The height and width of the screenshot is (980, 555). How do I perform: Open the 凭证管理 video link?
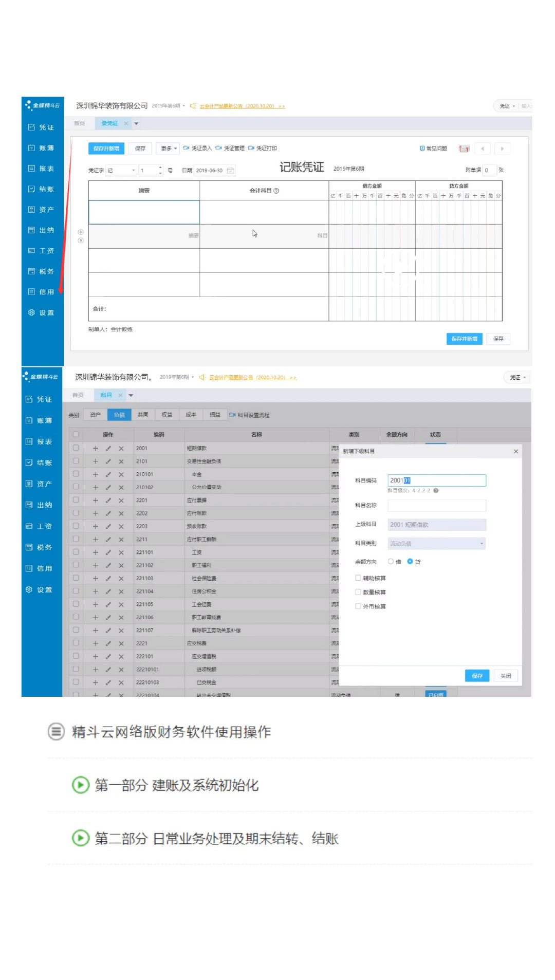[230, 149]
